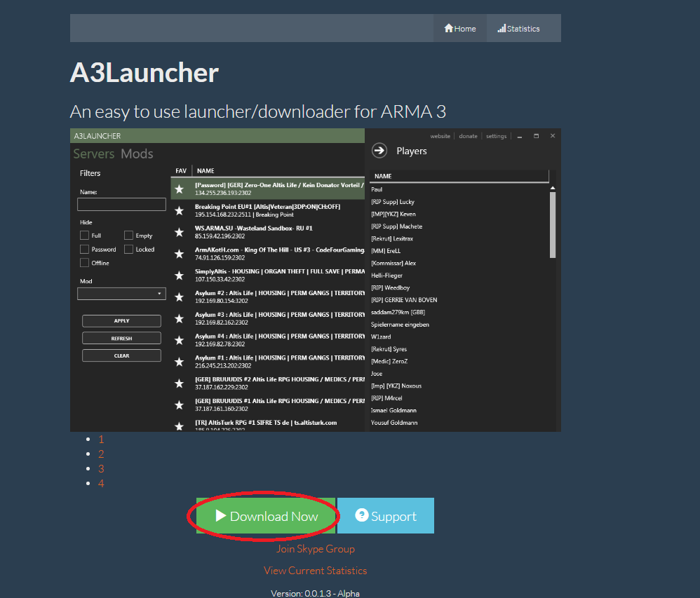Toggle favorite star for Asylum #3 server

click(180, 319)
